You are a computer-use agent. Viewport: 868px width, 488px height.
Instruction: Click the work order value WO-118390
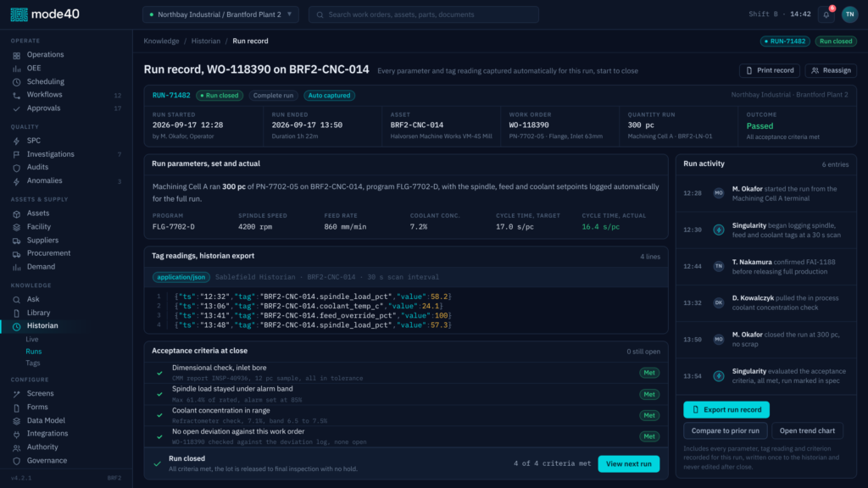(529, 125)
